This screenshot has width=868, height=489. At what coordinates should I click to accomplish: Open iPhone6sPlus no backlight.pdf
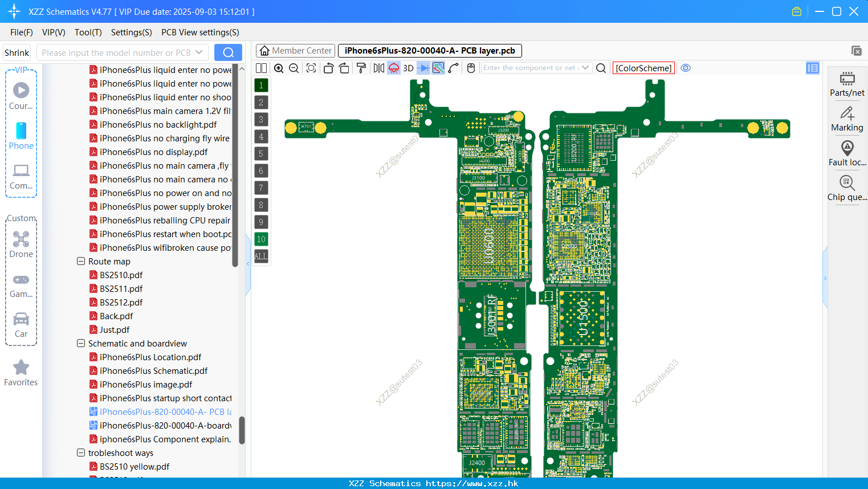click(x=158, y=125)
